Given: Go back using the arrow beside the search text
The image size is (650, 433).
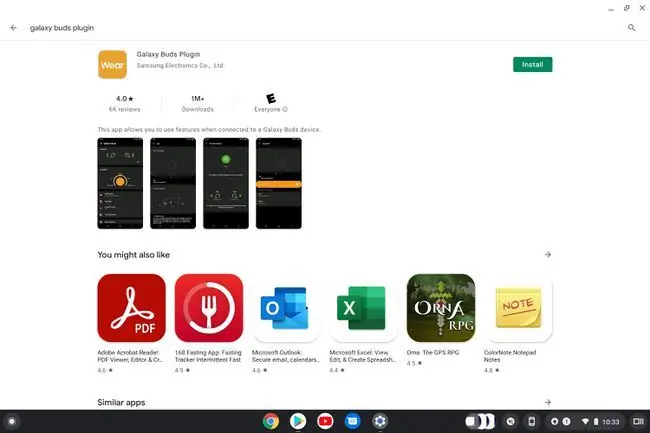Looking at the screenshot, I should tap(14, 28).
